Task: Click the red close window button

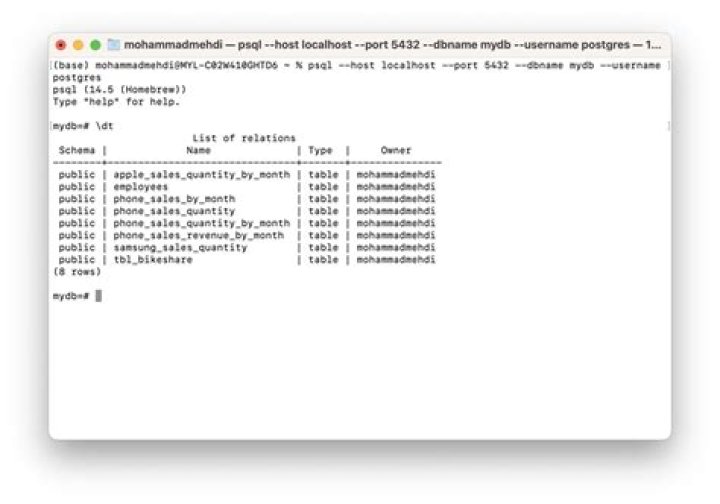Action: click(x=60, y=45)
